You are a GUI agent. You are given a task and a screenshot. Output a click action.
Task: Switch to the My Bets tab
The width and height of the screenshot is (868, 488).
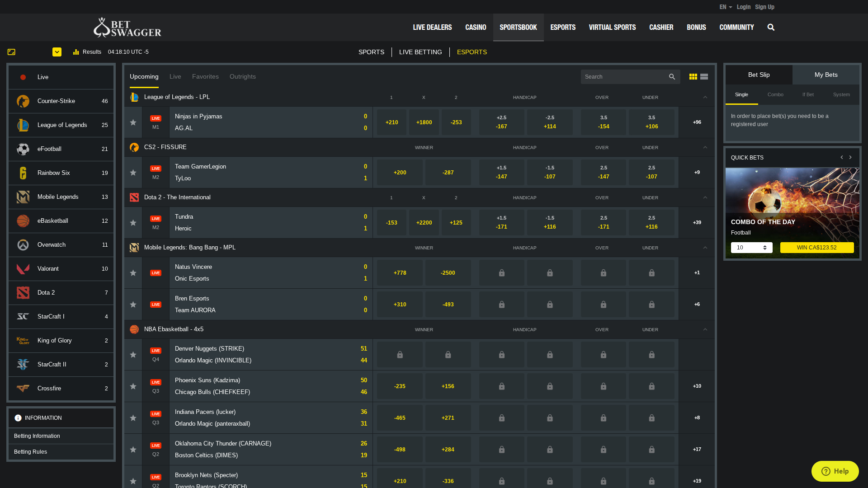[x=826, y=74]
